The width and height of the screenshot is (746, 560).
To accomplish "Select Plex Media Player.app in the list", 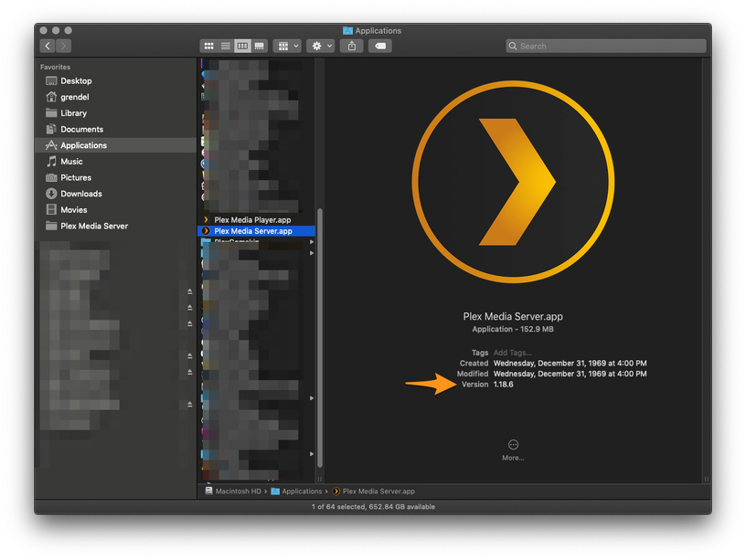I will click(256, 220).
